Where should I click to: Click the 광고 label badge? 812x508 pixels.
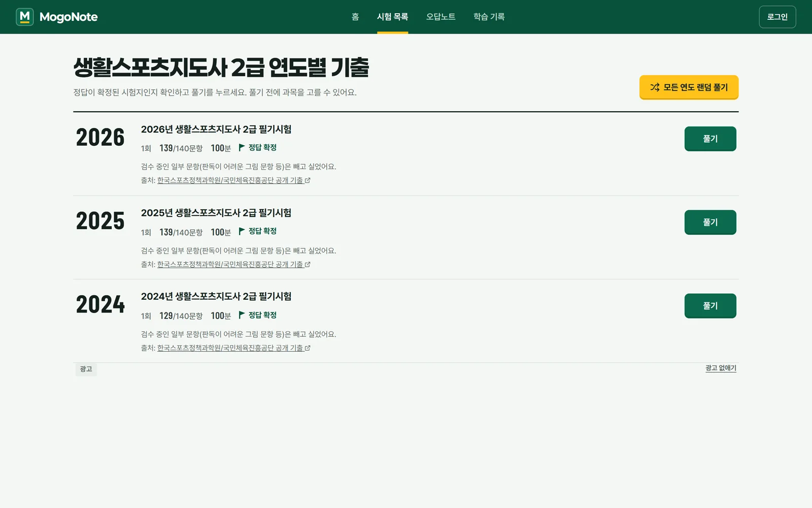pos(86,369)
